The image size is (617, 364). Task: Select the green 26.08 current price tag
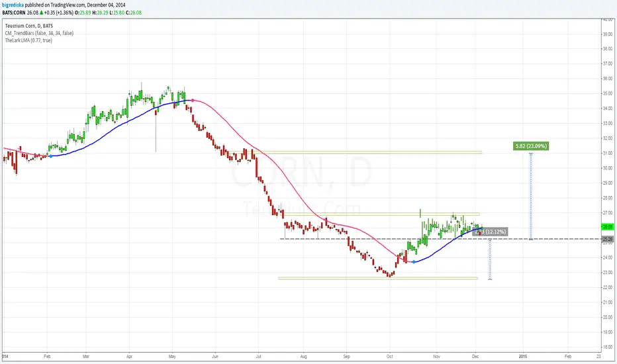pyautogui.click(x=608, y=226)
